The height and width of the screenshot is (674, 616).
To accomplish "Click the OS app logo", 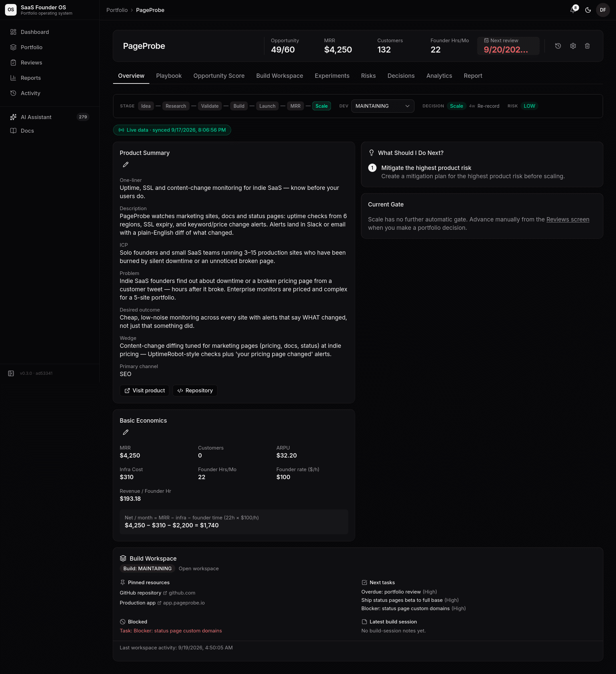I will click(11, 10).
